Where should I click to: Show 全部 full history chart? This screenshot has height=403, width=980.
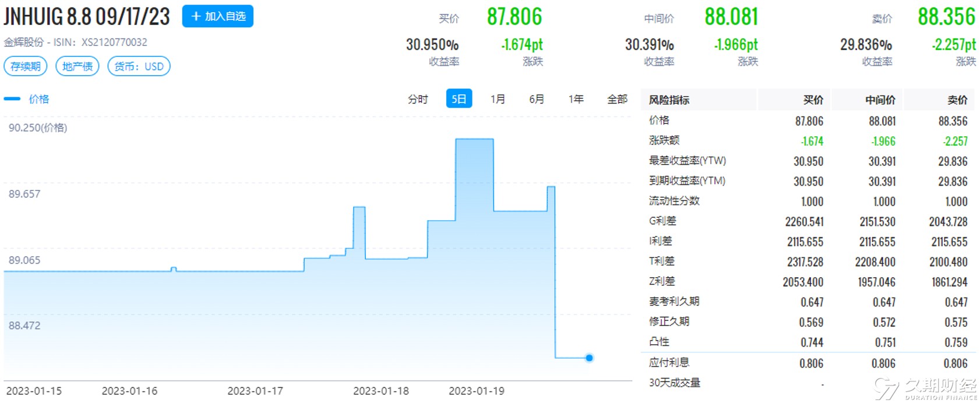[617, 99]
